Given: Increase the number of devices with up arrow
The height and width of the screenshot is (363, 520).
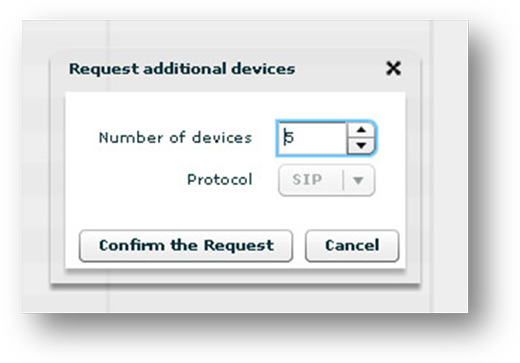Looking at the screenshot, I should (361, 130).
